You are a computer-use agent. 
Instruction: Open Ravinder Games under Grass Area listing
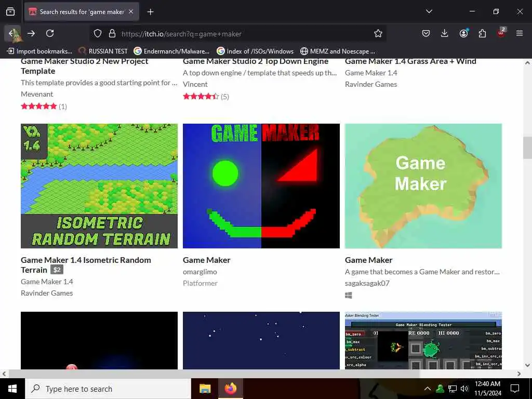(371, 84)
